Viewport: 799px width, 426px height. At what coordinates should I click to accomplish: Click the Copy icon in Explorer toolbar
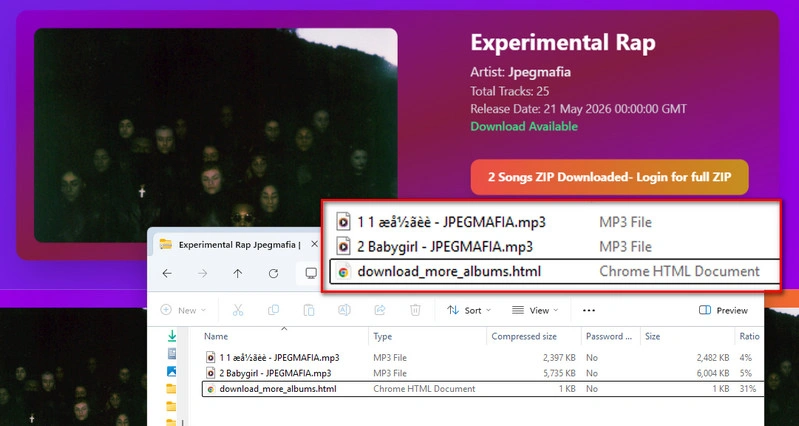coord(273,310)
